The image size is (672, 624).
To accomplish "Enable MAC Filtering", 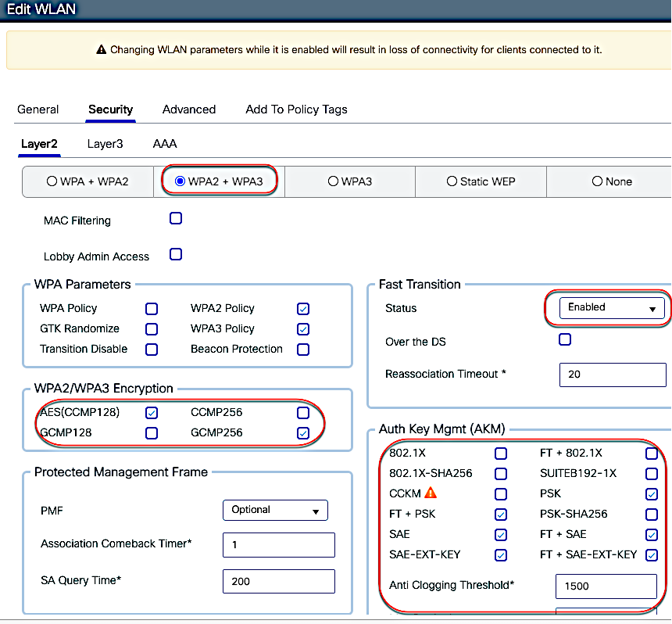I will (x=175, y=218).
